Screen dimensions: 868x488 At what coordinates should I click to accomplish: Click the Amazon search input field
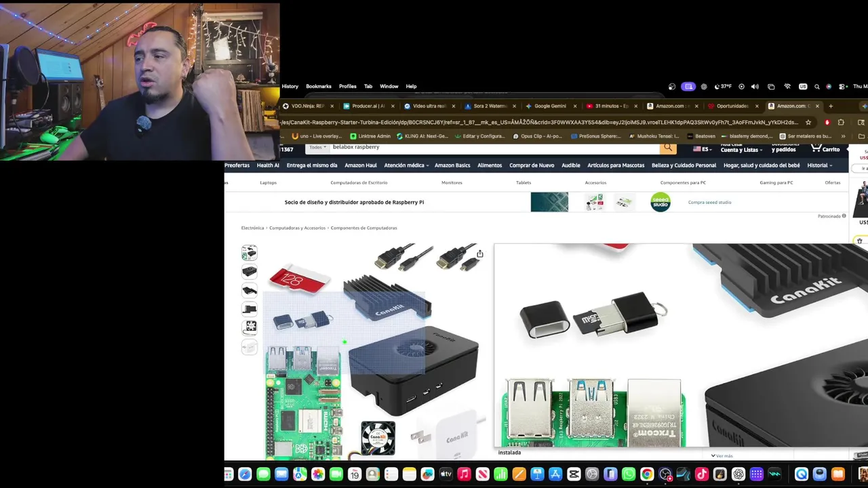[495, 147]
